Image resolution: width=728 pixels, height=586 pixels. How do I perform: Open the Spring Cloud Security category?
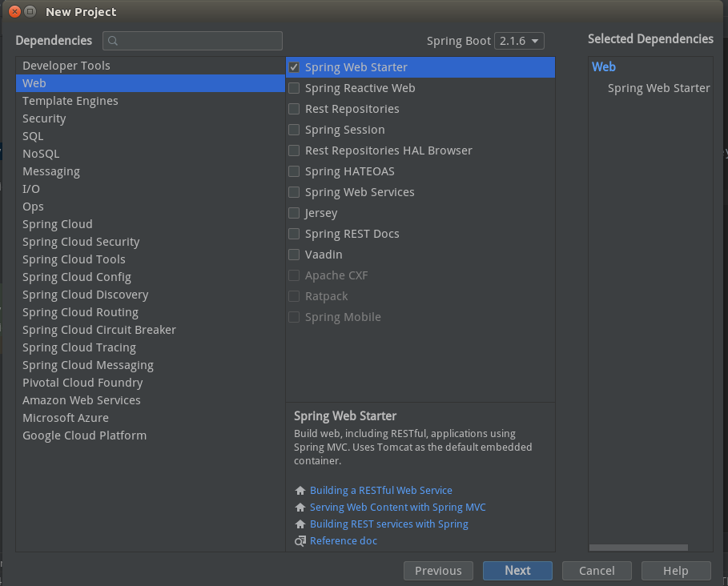coord(151,243)
